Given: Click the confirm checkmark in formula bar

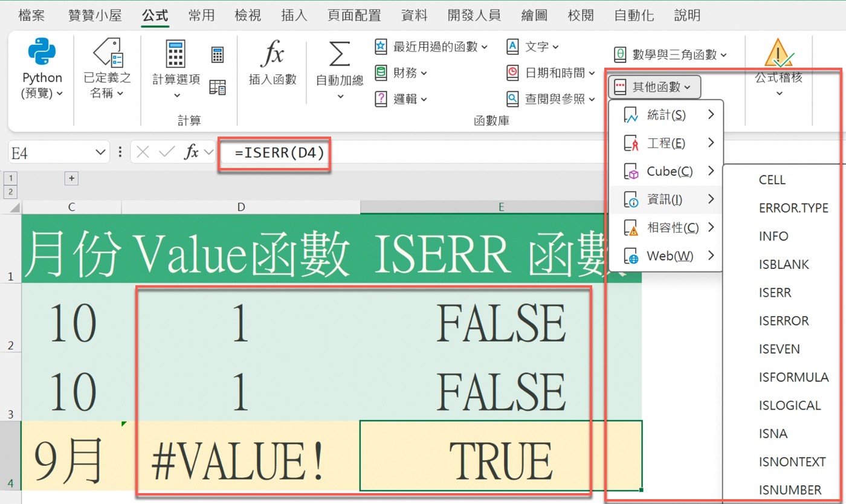Looking at the screenshot, I should 167,152.
